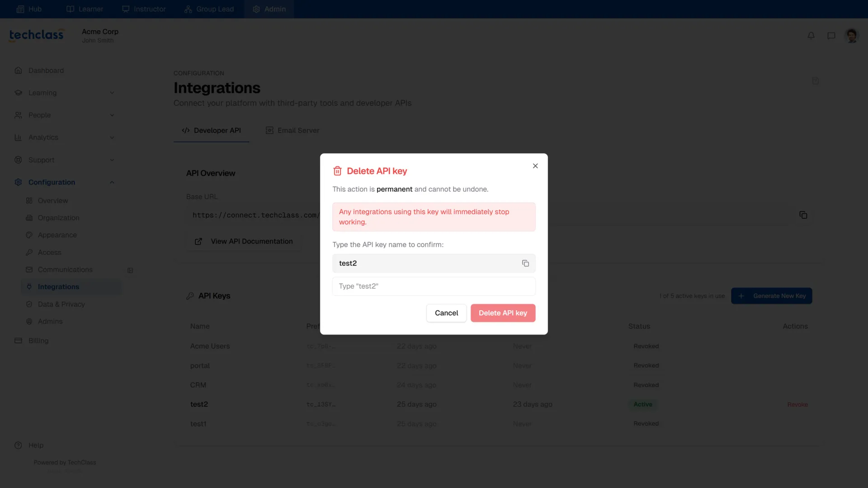Image resolution: width=868 pixels, height=488 pixels.
Task: Open Help in sidebar
Action: tap(36, 446)
